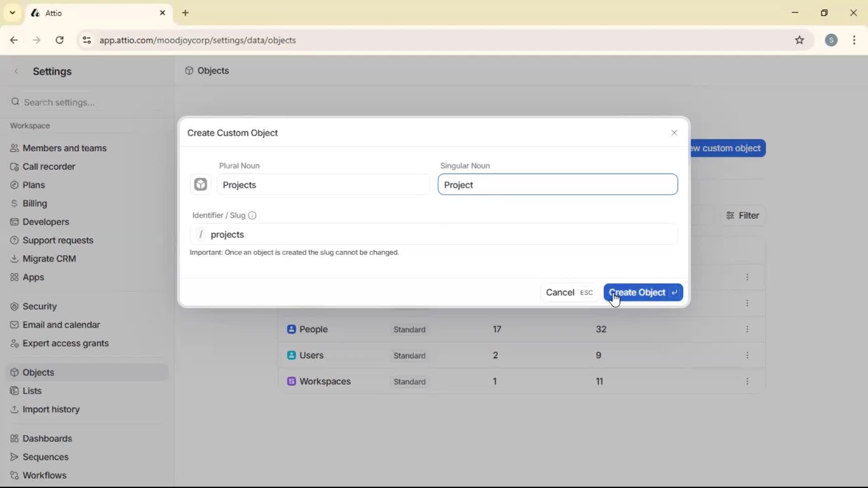This screenshot has width=868, height=488.
Task: Open the Chrome options menu
Action: (854, 40)
